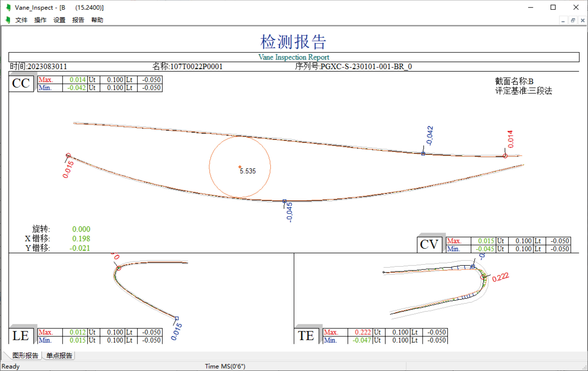Click the orange circle center point marker
588x371 pixels.
240,167
